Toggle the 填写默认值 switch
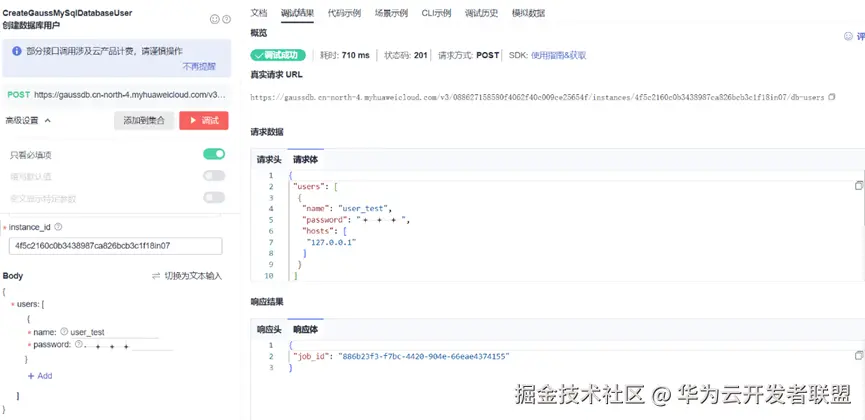This screenshot has height=420, width=865. [214, 176]
